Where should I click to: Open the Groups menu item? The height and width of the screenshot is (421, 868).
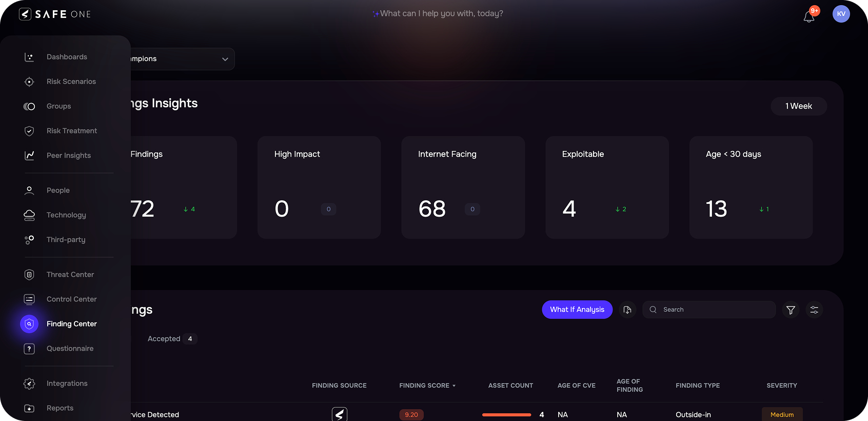[x=59, y=106]
